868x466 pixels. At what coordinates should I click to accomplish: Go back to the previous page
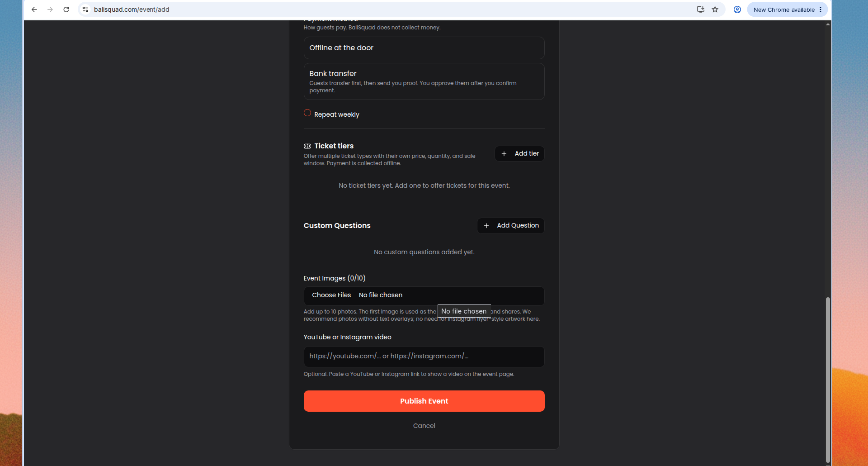tap(34, 10)
